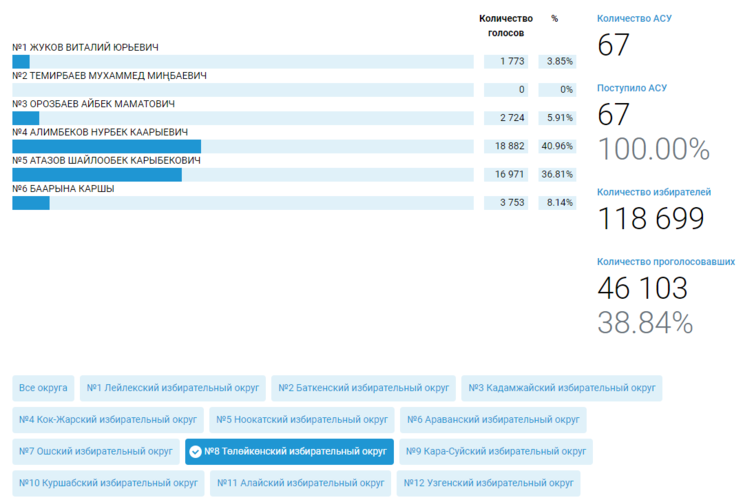
Task: Switch to №3 Кадамжайский избирательный округ
Action: click(561, 388)
